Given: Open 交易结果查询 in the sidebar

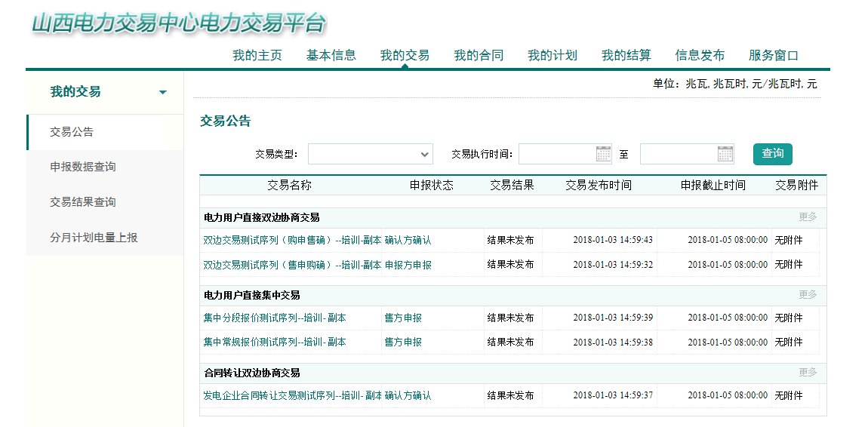Looking at the screenshot, I should 83,202.
